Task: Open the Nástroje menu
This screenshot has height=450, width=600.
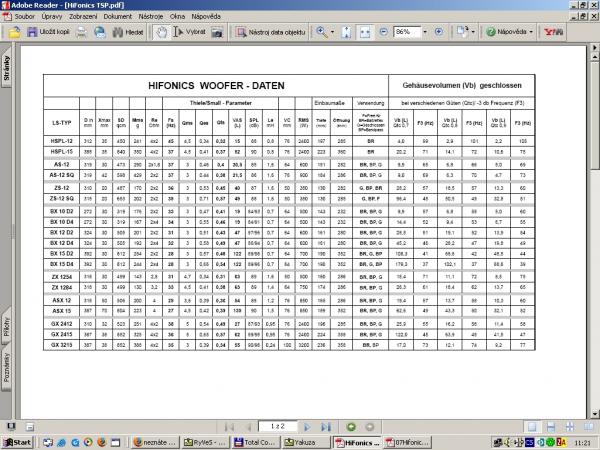Action: click(x=151, y=17)
